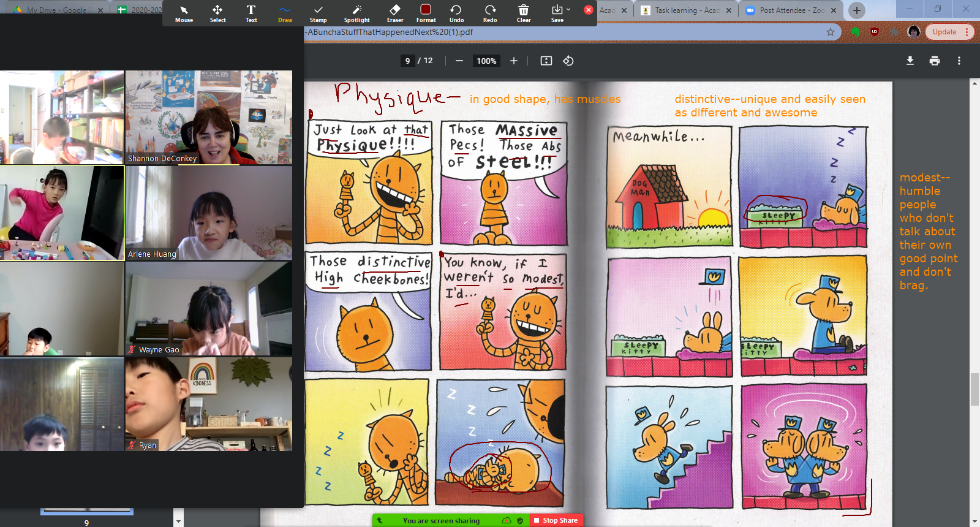Click the PDF address bar URL

point(390,32)
